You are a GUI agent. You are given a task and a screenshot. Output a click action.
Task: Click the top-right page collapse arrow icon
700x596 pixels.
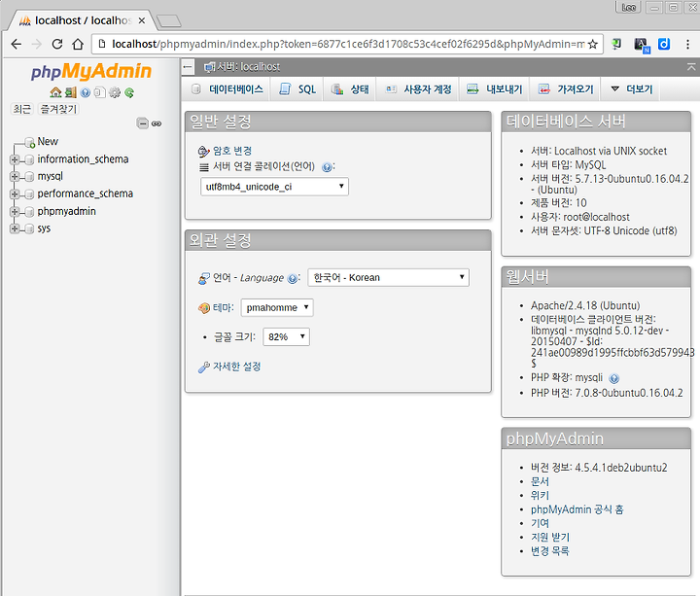pyautogui.click(x=690, y=67)
